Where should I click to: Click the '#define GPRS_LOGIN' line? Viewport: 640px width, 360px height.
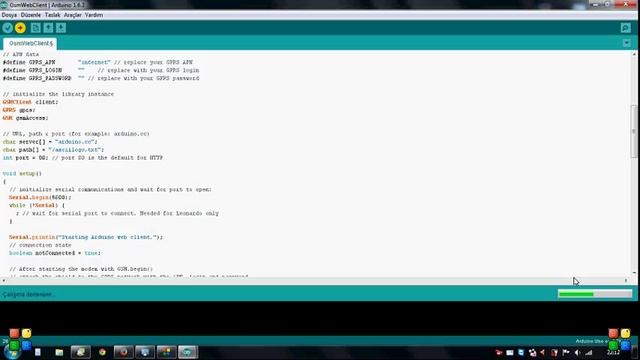(101, 70)
